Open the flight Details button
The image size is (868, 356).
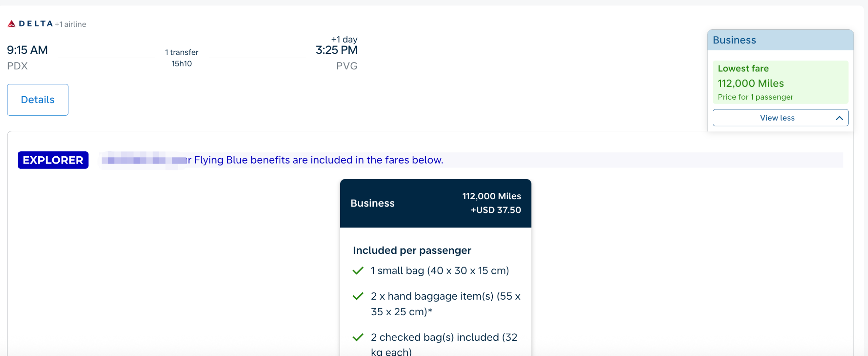coord(38,100)
